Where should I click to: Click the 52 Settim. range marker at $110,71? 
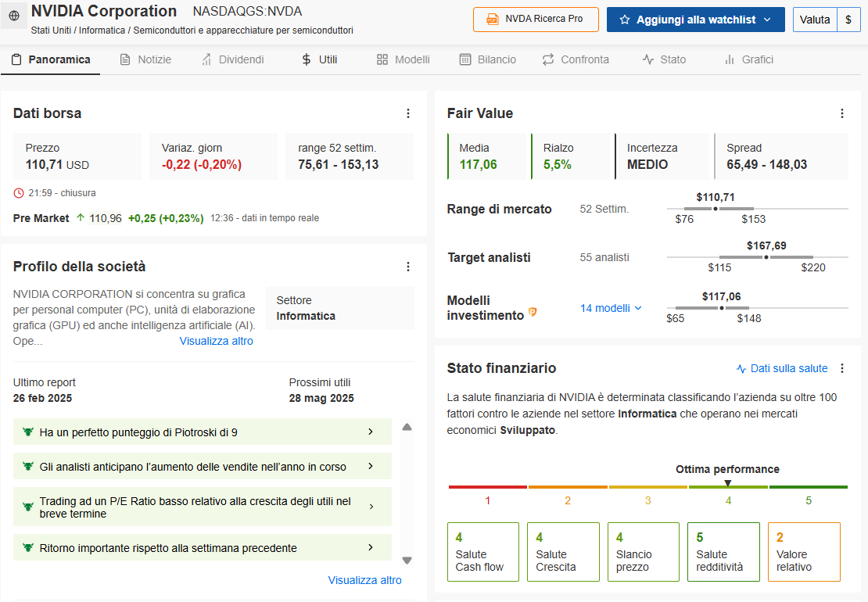(x=716, y=209)
